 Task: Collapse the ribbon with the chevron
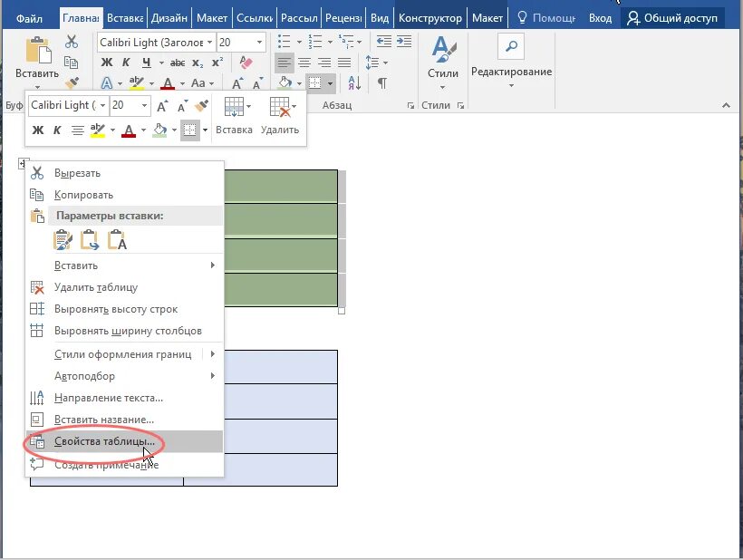[726, 105]
